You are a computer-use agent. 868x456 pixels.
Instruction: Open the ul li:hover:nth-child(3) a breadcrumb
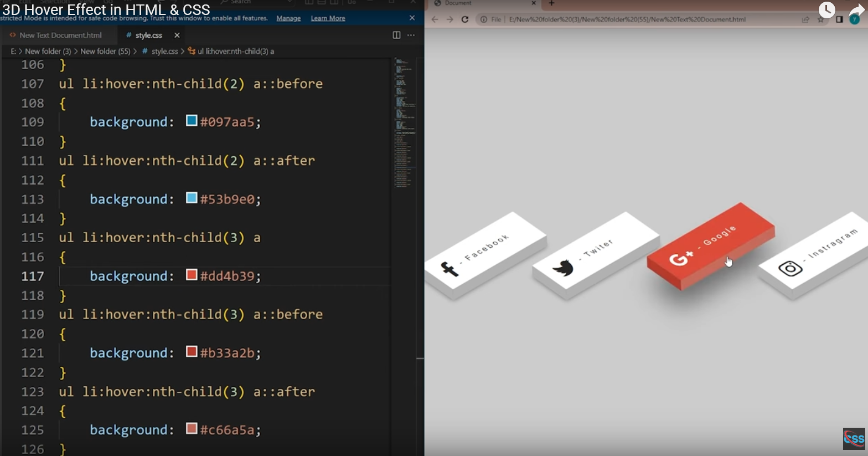click(x=236, y=51)
